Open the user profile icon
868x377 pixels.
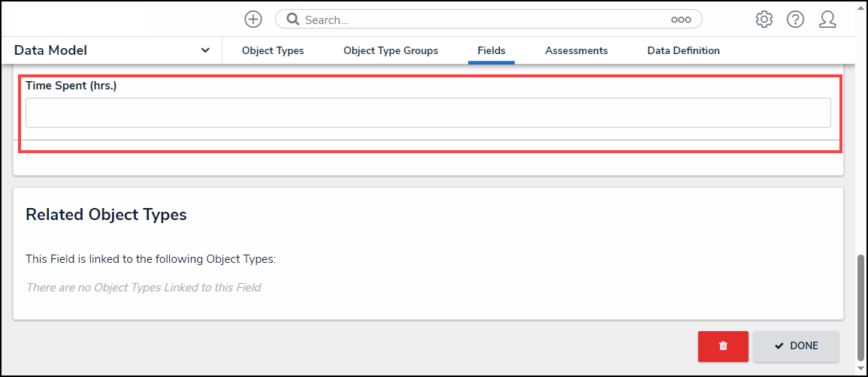point(827,20)
